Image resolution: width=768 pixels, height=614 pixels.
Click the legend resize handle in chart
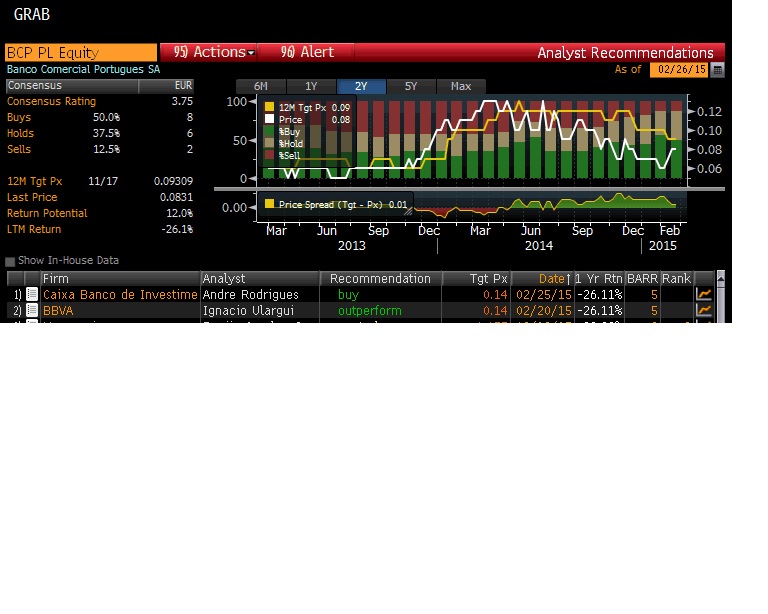coord(408,211)
